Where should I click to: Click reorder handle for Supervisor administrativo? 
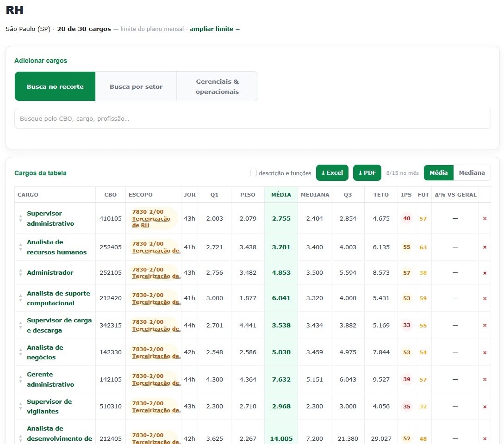[x=20, y=218]
